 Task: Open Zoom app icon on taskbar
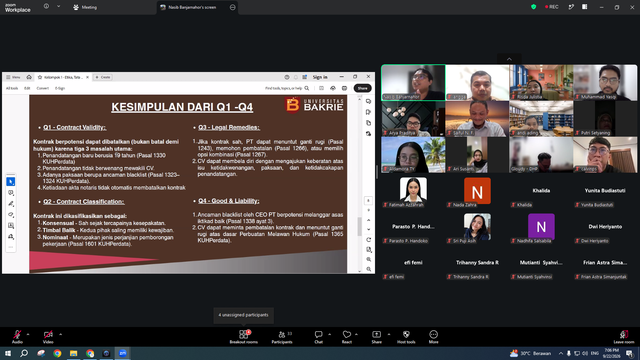[x=123, y=353]
